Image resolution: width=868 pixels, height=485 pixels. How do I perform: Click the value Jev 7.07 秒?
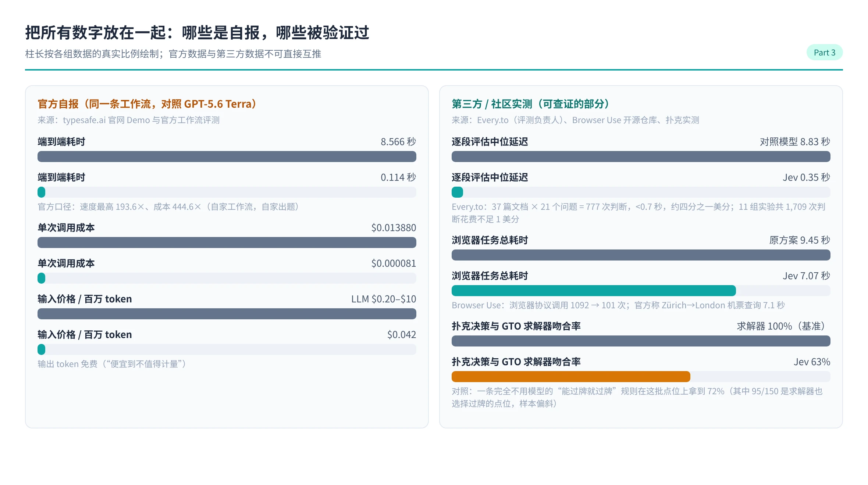pos(807,276)
